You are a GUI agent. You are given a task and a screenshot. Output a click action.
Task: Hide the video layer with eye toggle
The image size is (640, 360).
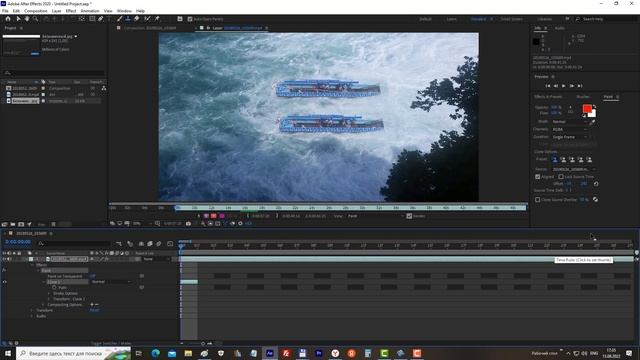click(4, 259)
